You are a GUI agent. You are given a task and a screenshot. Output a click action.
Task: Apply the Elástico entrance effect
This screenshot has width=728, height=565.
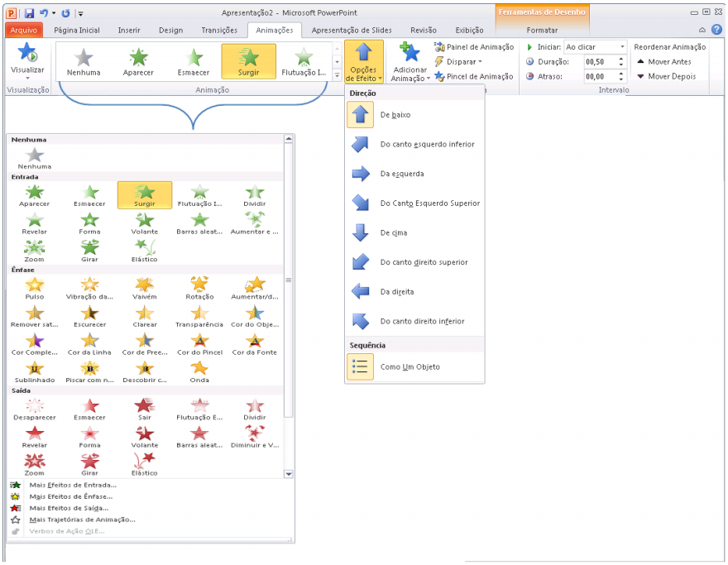145,251
